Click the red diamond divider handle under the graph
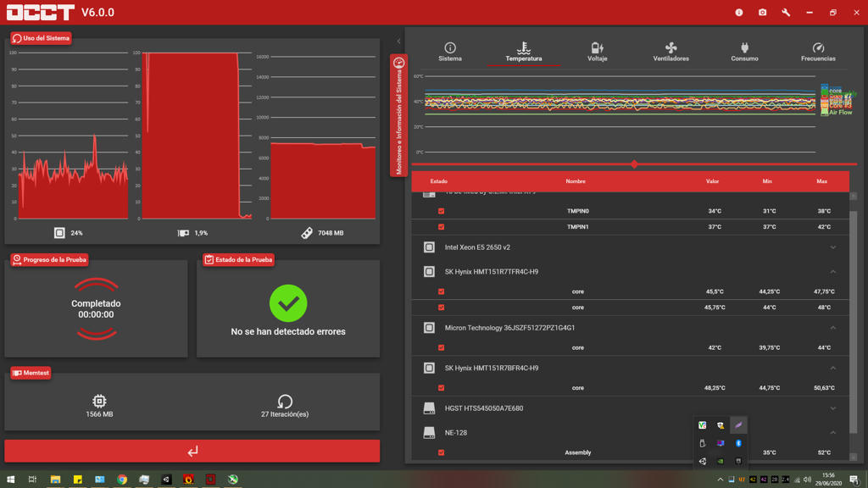 pyautogui.click(x=634, y=164)
